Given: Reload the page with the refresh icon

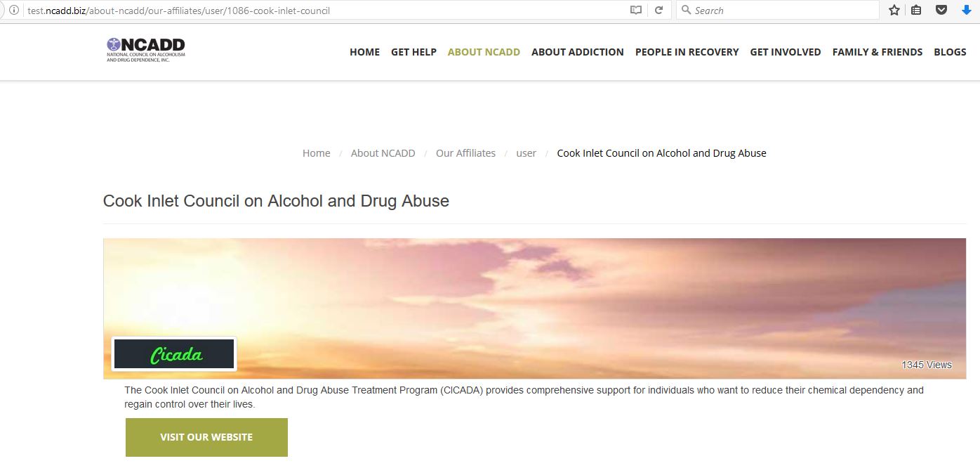Looking at the screenshot, I should (658, 11).
